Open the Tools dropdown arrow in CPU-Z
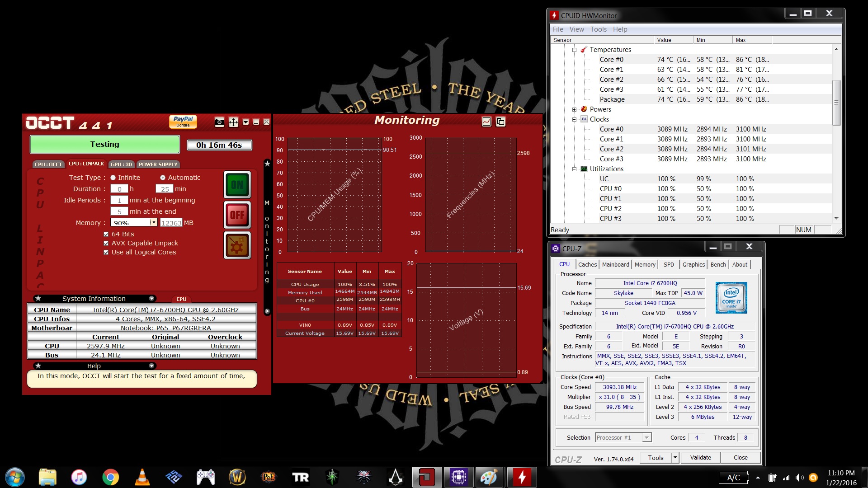This screenshot has width=868, height=488. coord(675,457)
